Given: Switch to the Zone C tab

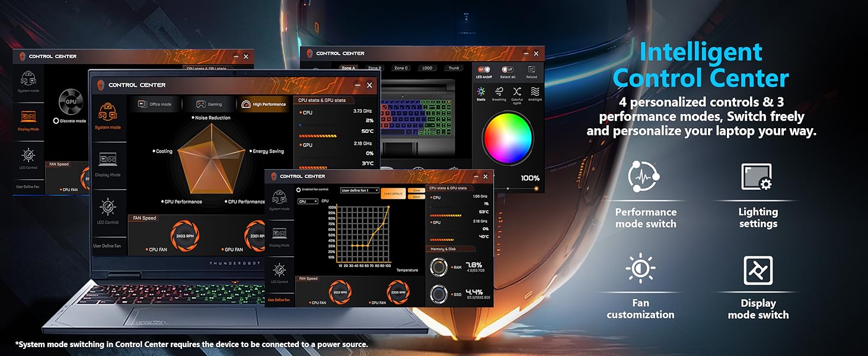Looking at the screenshot, I should coord(401,68).
